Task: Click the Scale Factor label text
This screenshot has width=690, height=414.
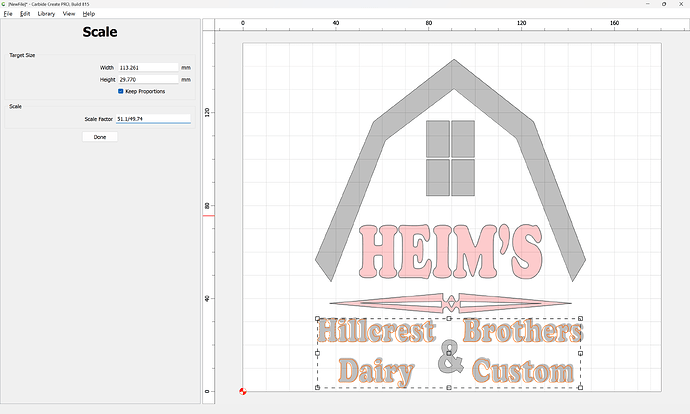Action: pyautogui.click(x=99, y=119)
